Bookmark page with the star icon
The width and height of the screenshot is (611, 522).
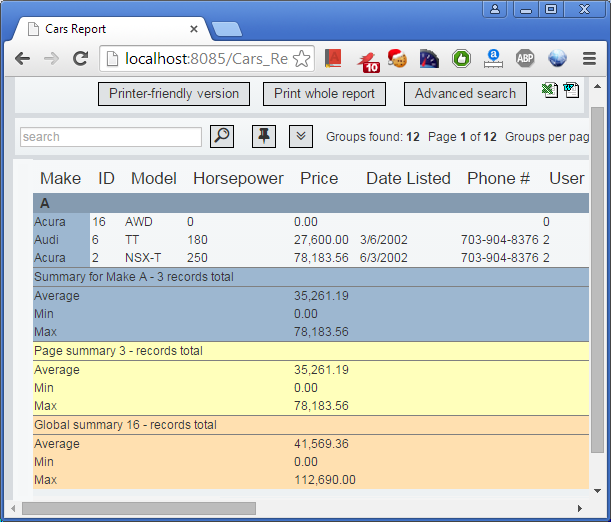click(302, 59)
